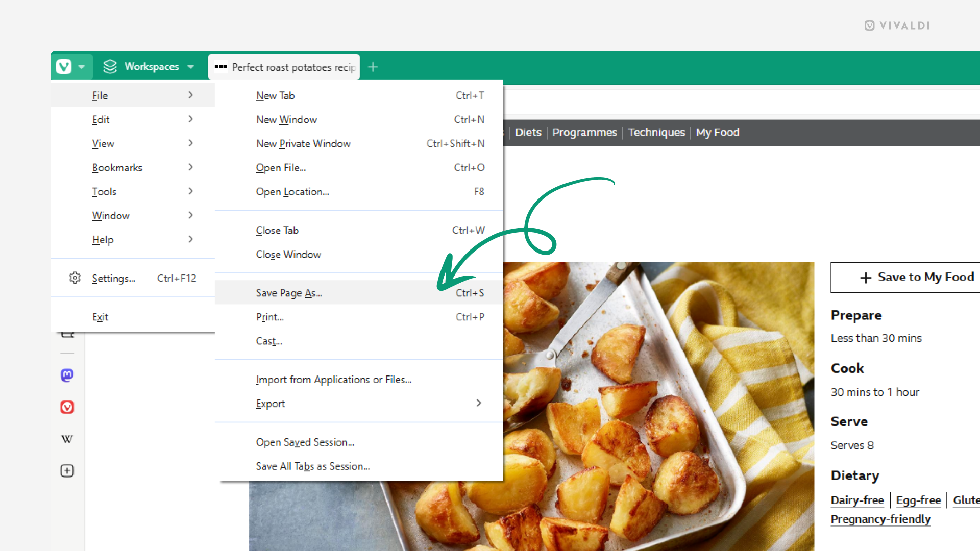Click the Workspaces button label
This screenshot has height=551, width=980.
coord(152,67)
